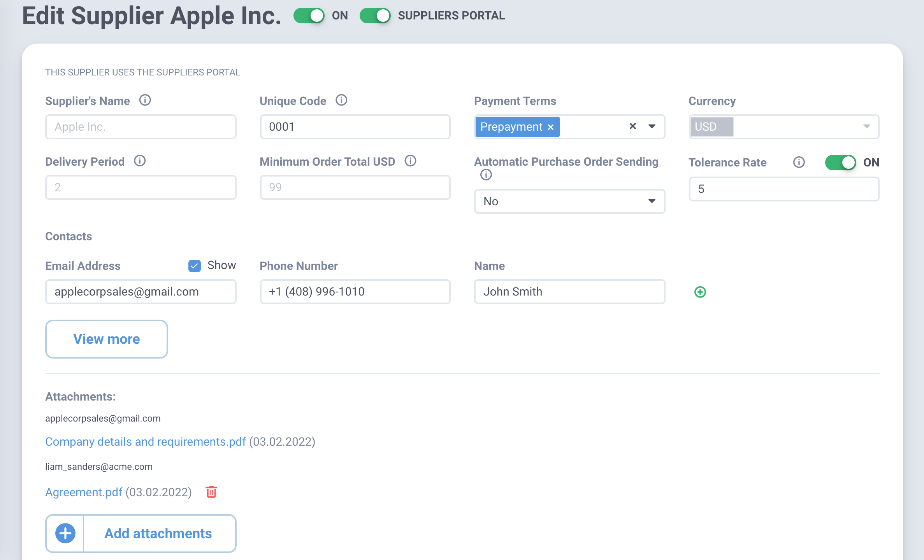Click the contact Name field John Smith
This screenshot has height=560, width=924.
point(569,292)
